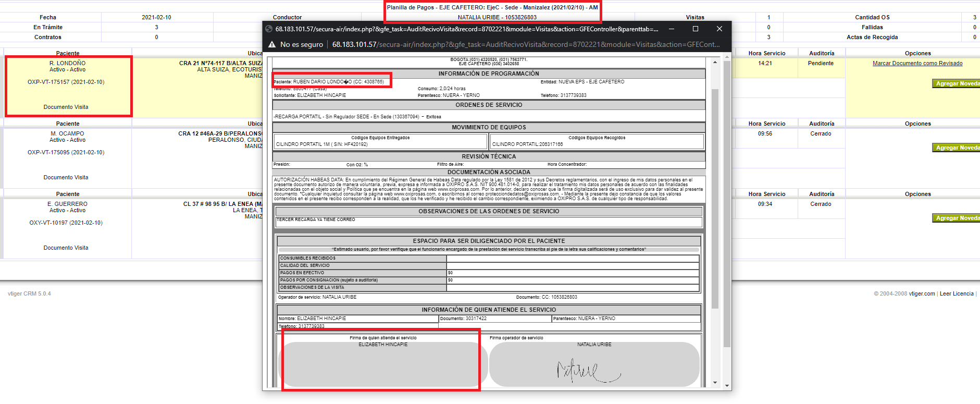980x404 pixels.
Task: Click the popup address bar URL
Action: coord(526,45)
